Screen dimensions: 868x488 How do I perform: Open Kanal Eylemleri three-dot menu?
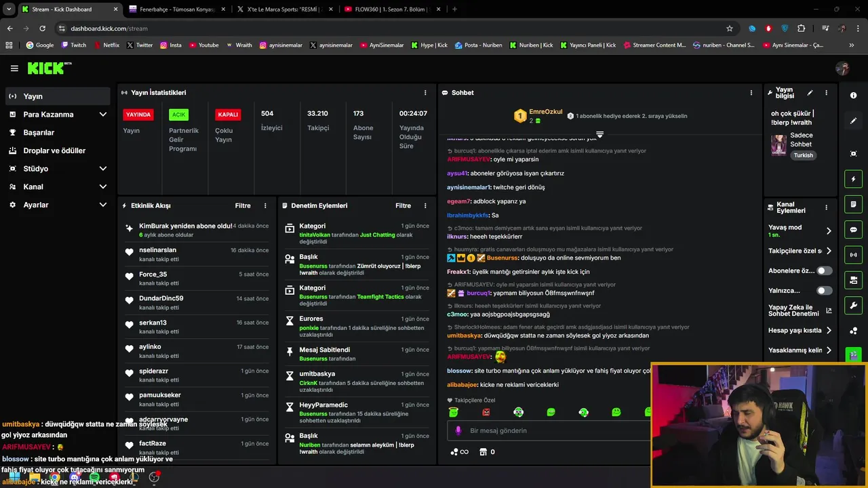click(x=826, y=207)
